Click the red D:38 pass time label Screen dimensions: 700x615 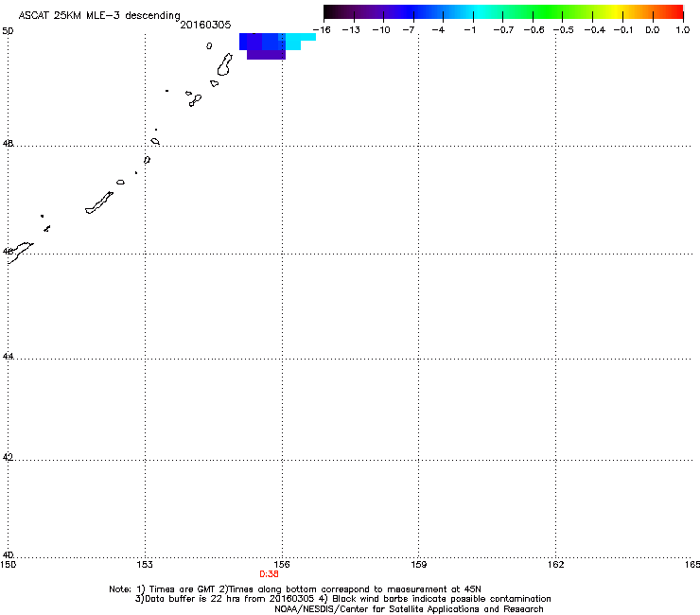point(269,574)
